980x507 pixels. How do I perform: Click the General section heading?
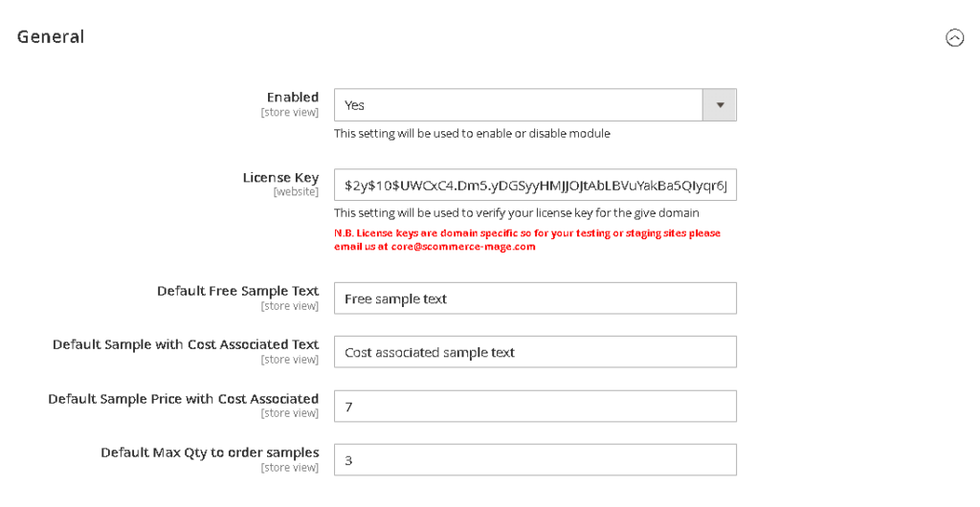tap(51, 37)
